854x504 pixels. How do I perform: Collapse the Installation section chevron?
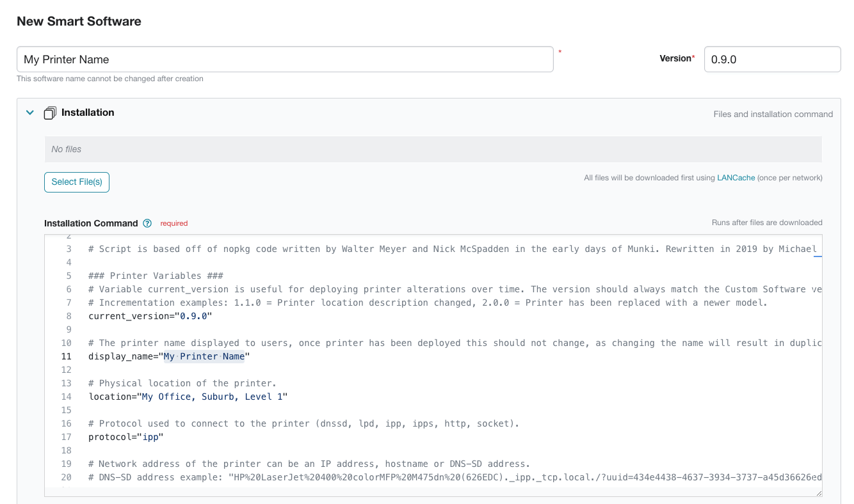29,113
